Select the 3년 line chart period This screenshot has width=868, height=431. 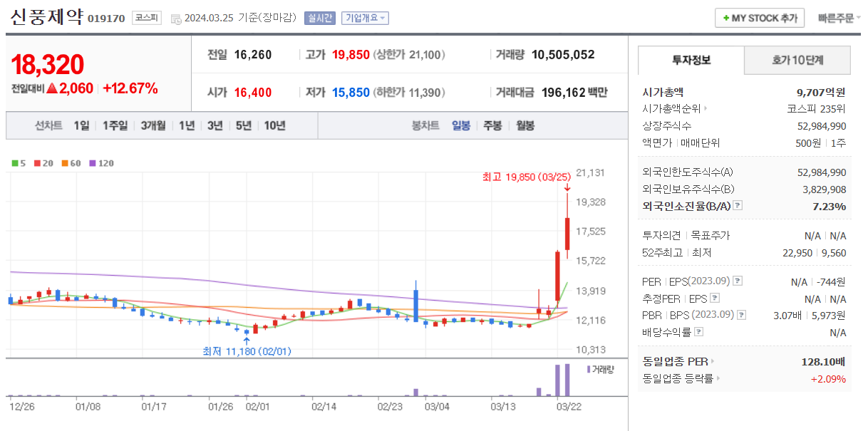[x=215, y=125]
